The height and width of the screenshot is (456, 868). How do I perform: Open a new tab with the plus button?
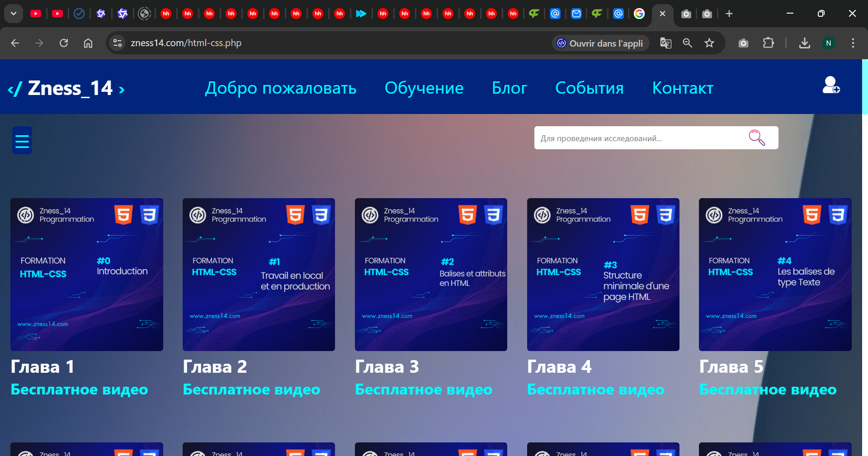729,14
